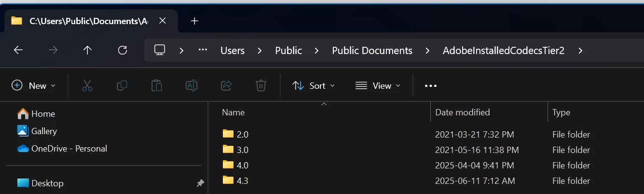Open Gallery in the navigation pane
The image size is (644, 194).
coord(37,131)
